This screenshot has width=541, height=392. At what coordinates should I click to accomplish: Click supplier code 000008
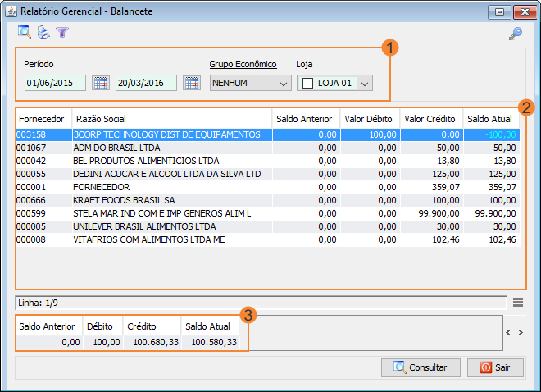tap(31, 239)
